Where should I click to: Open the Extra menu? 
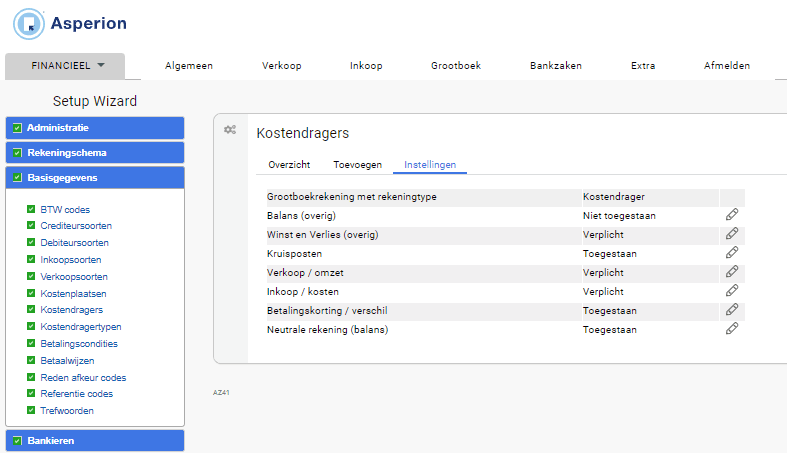coord(643,66)
